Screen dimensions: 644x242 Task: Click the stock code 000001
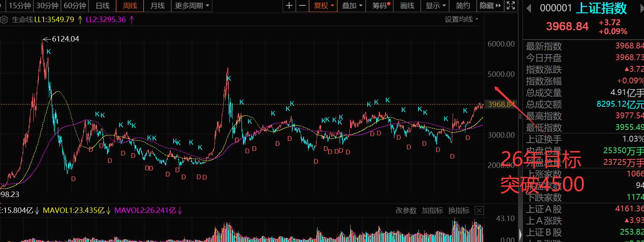[x=556, y=8]
